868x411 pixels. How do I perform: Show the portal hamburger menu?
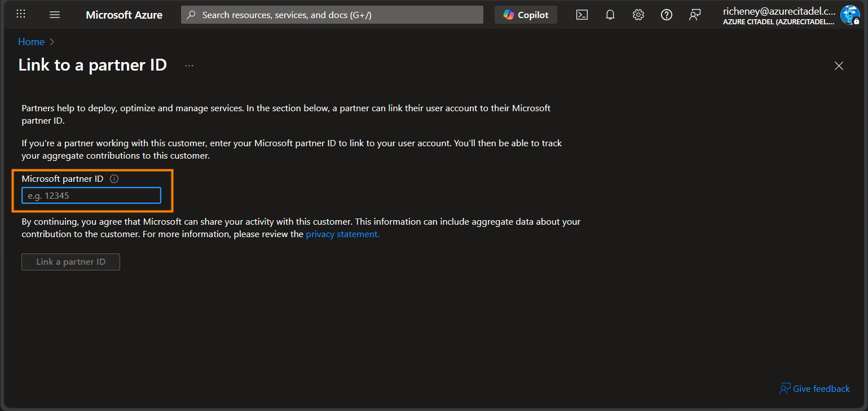(55, 15)
